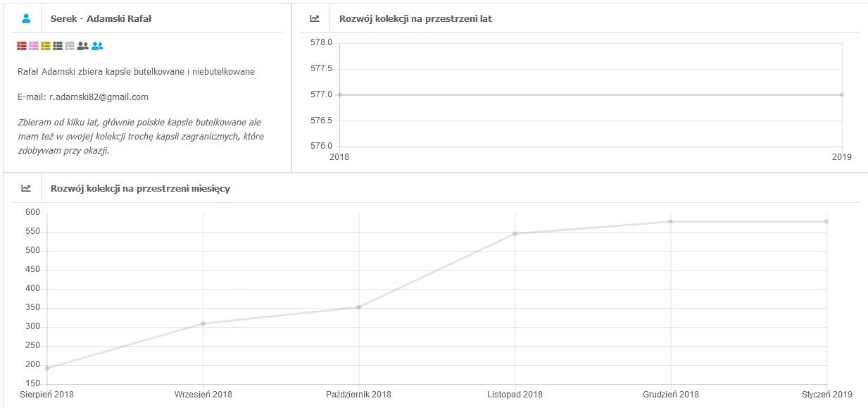Click the yearly chart icon beside 'Rozwój kolekcji na przestrzeni lat'
Image resolution: width=868 pixels, height=408 pixels.
(315, 19)
